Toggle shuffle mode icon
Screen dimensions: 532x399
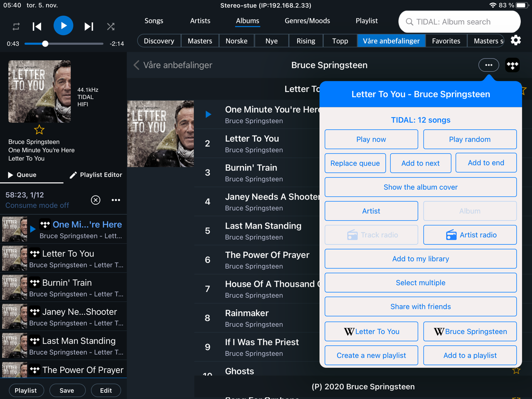111,27
